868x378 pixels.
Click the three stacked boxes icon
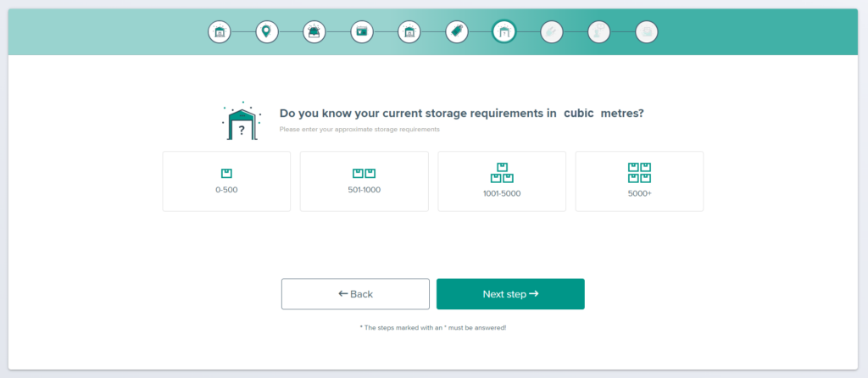coord(502,173)
